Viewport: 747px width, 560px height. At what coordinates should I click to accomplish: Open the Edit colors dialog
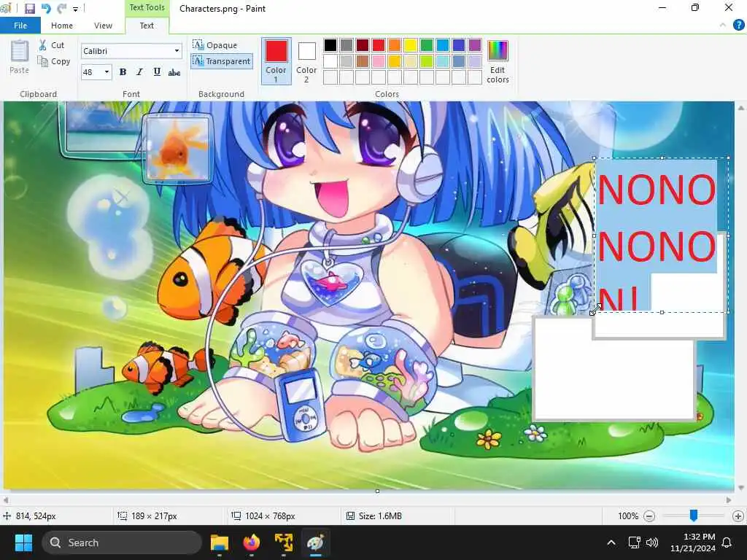498,61
